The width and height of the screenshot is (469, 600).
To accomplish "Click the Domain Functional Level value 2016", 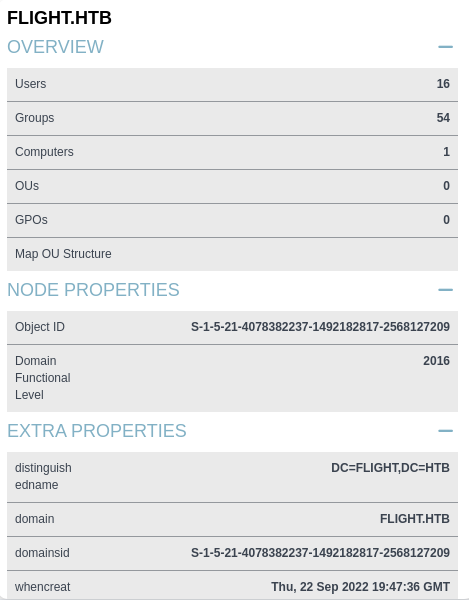I will coord(436,361).
